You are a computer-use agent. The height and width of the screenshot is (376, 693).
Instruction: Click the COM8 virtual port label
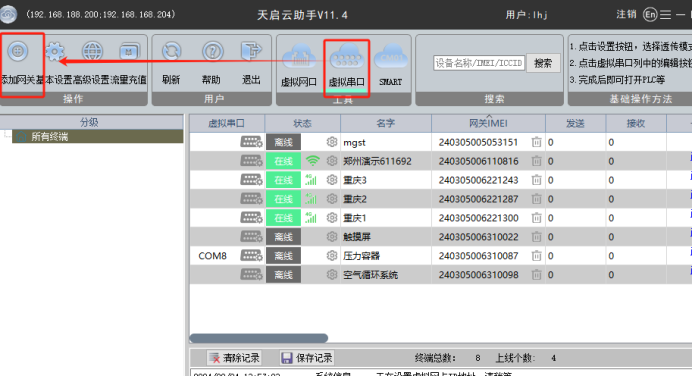coord(213,256)
